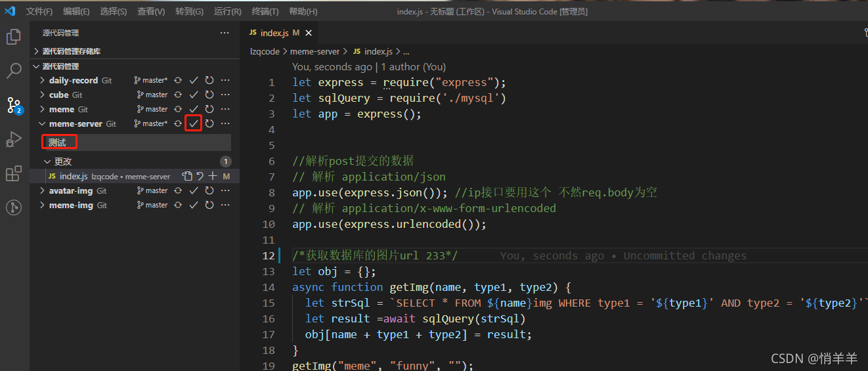Refresh the daily-record repository
Screen dimensions: 868x371
pyautogui.click(x=209, y=80)
